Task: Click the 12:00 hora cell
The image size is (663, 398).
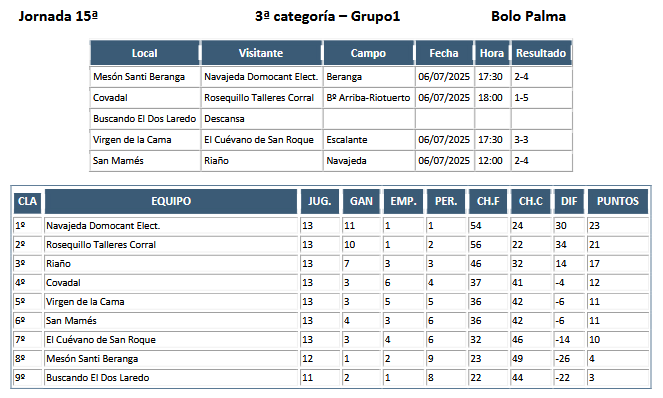Action: [493, 161]
